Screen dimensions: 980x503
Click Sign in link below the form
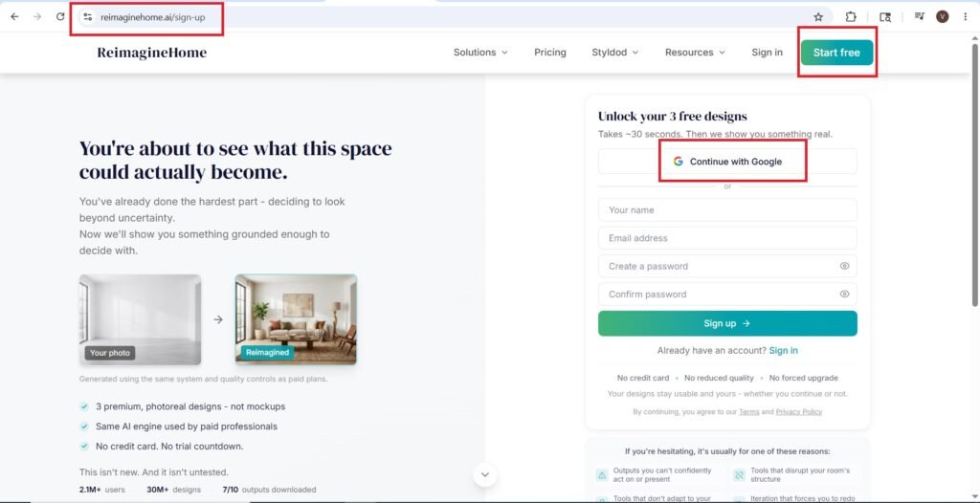pos(783,351)
